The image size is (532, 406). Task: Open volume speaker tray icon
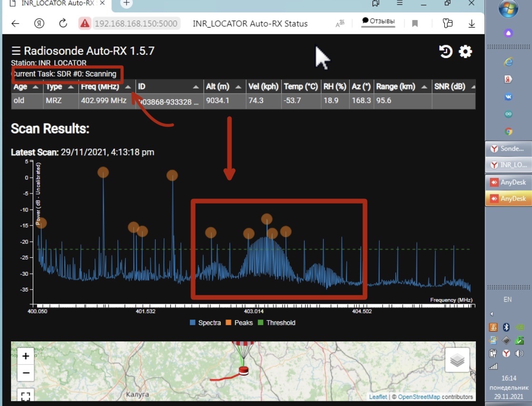(519, 354)
